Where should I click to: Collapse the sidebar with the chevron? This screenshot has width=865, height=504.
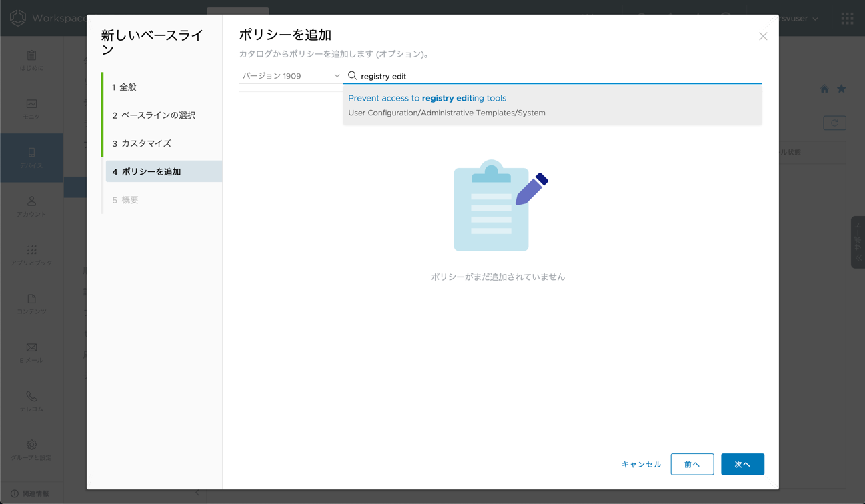coord(197,493)
